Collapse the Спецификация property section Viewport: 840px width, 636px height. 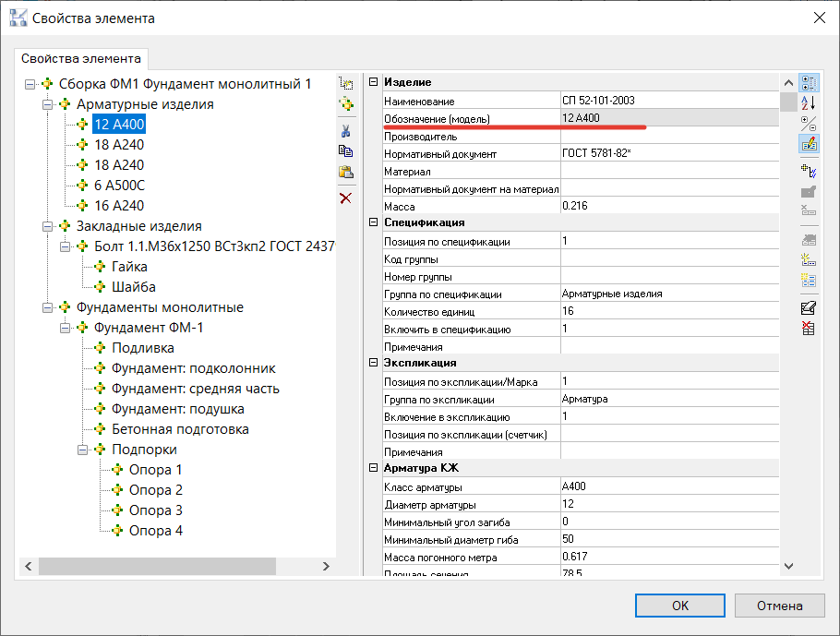click(374, 222)
